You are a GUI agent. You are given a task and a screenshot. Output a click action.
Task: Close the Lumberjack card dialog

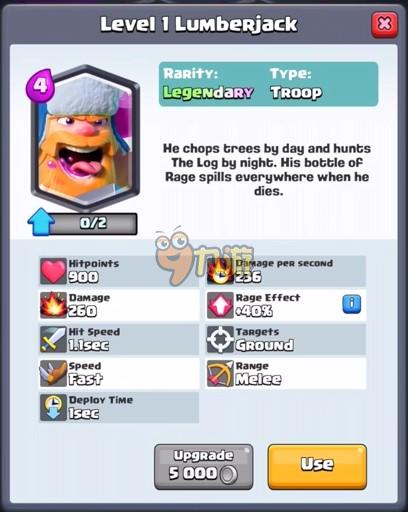click(384, 25)
